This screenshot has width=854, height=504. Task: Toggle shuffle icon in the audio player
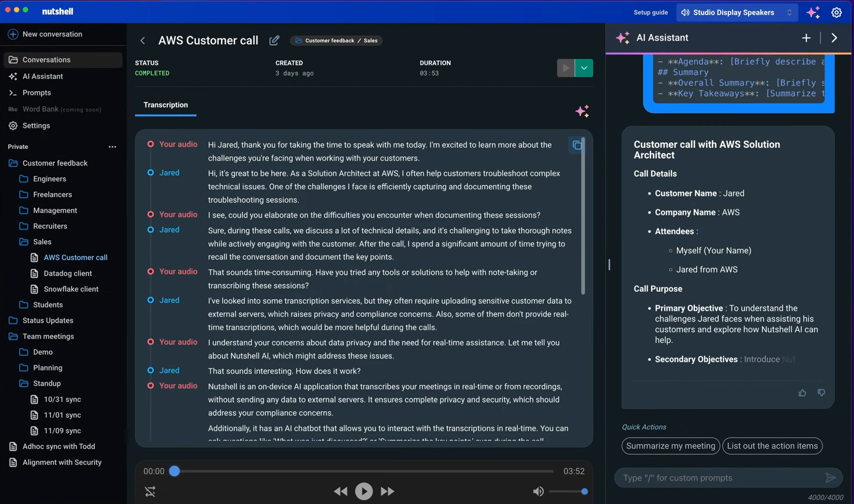pyautogui.click(x=150, y=491)
